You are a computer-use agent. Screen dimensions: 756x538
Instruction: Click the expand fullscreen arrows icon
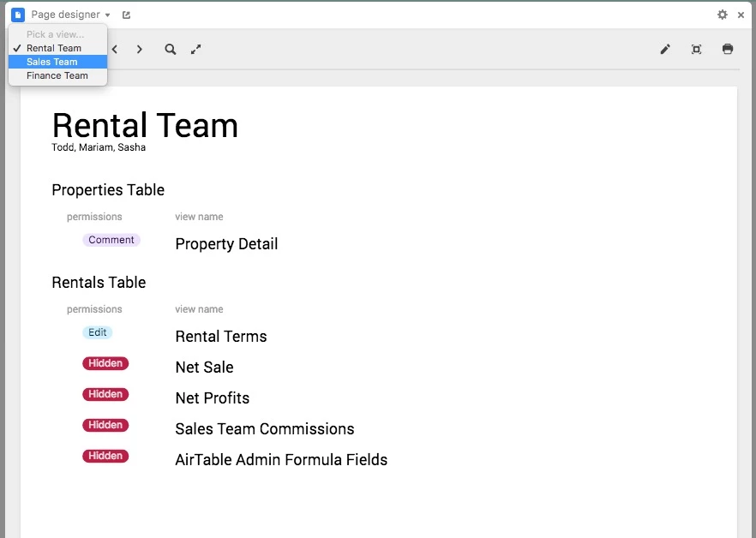(195, 49)
